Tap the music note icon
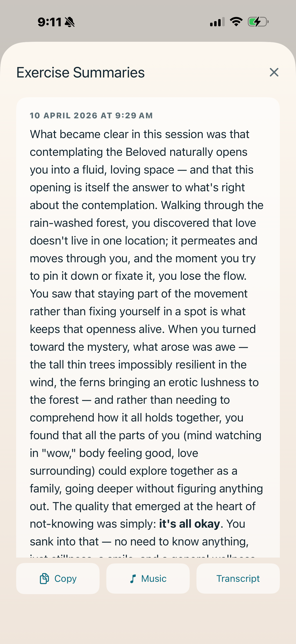Image resolution: width=296 pixels, height=644 pixels. pos(133,578)
